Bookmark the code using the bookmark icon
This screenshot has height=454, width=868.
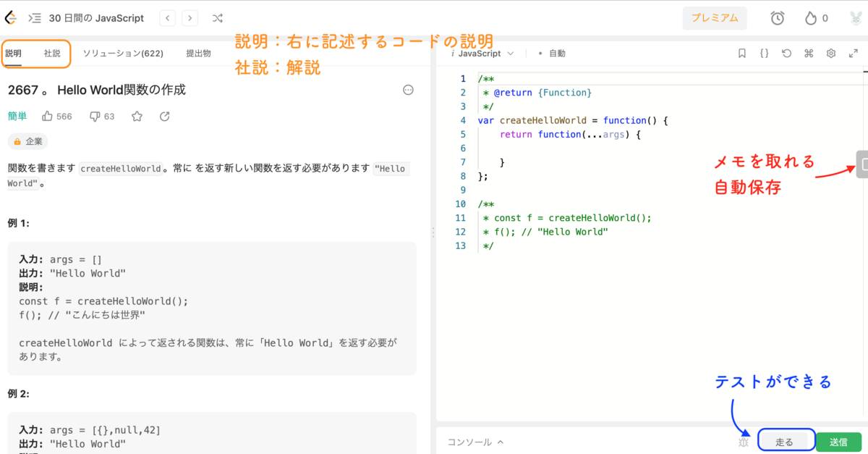[741, 53]
